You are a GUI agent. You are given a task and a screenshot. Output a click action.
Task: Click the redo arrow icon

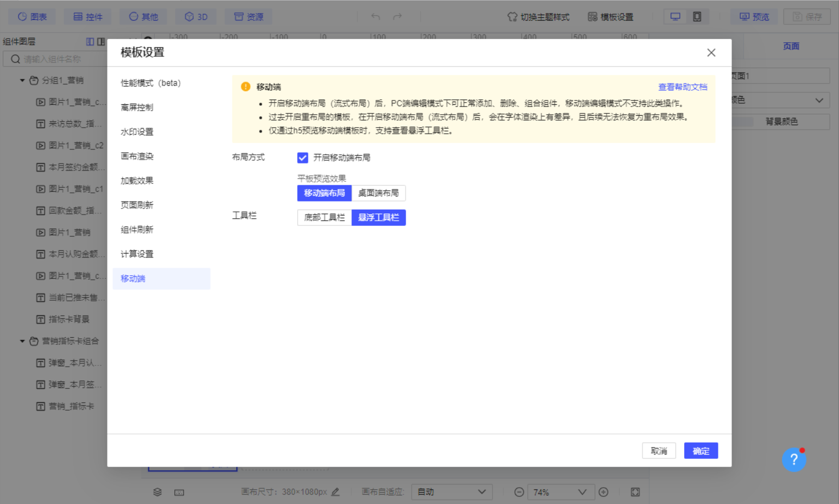[398, 17]
